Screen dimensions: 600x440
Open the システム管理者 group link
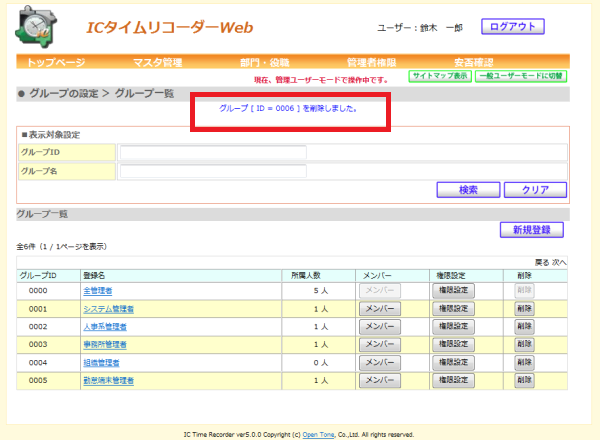[109, 309]
